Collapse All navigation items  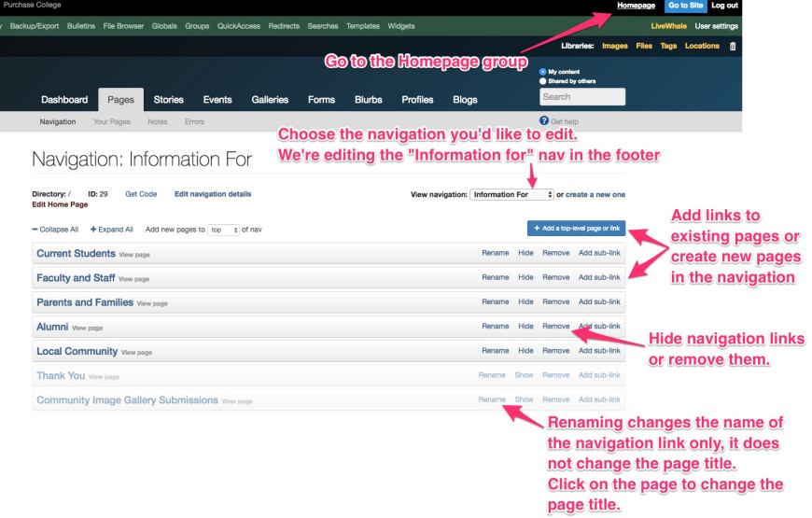point(55,230)
